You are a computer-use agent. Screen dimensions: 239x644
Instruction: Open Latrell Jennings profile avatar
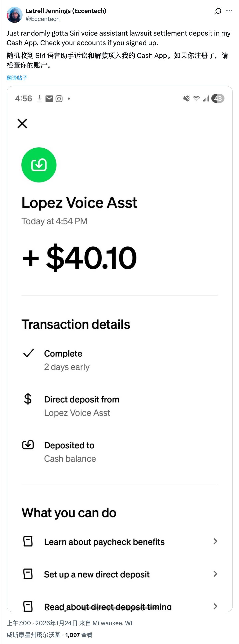pyautogui.click(x=15, y=15)
